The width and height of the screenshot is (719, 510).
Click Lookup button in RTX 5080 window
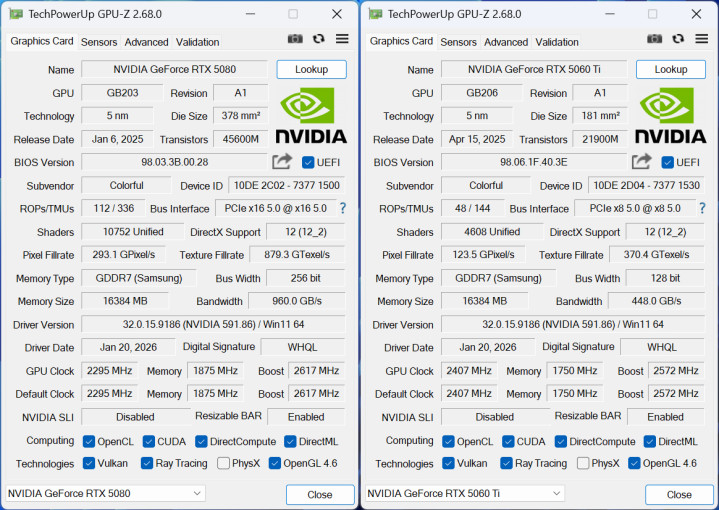click(x=311, y=69)
